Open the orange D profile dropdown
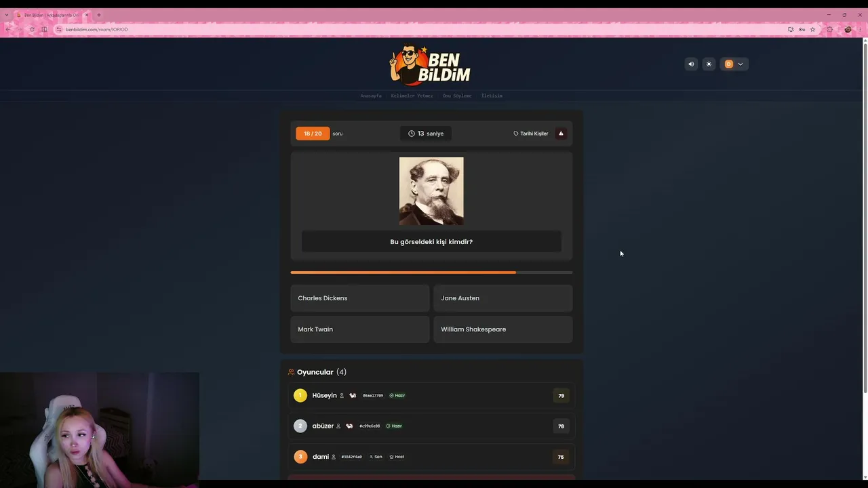 click(x=734, y=64)
